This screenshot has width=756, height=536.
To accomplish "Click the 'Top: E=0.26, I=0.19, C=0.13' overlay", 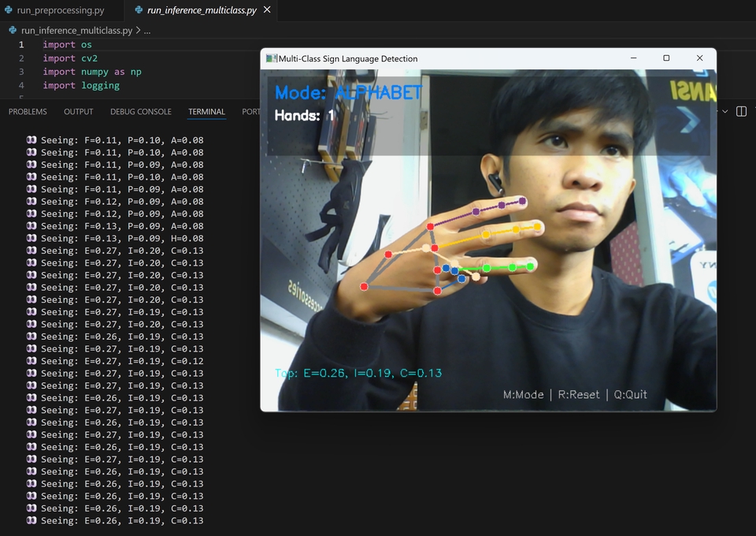I will (358, 373).
